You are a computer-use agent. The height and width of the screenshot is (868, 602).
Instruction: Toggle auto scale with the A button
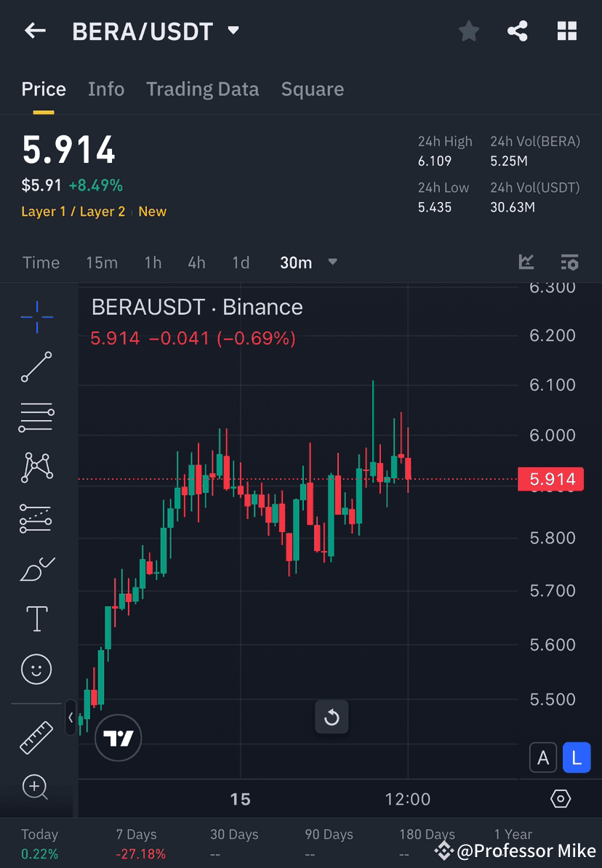[543, 757]
